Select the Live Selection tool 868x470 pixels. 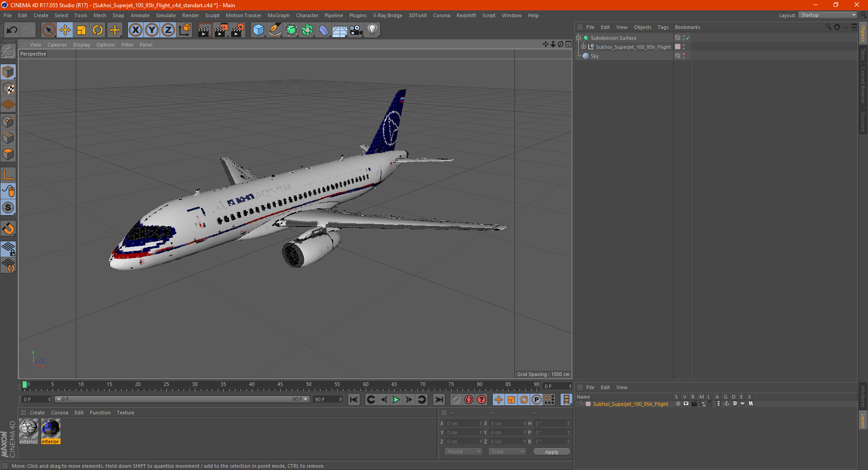48,30
